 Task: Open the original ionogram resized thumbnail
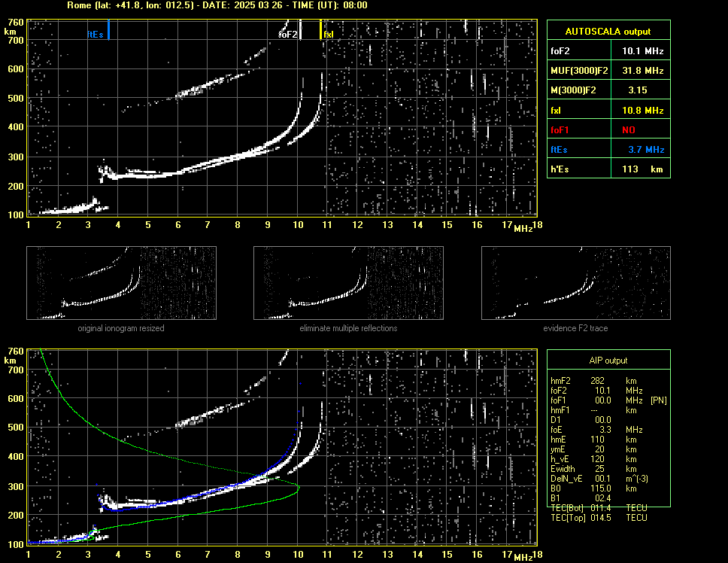pos(121,283)
